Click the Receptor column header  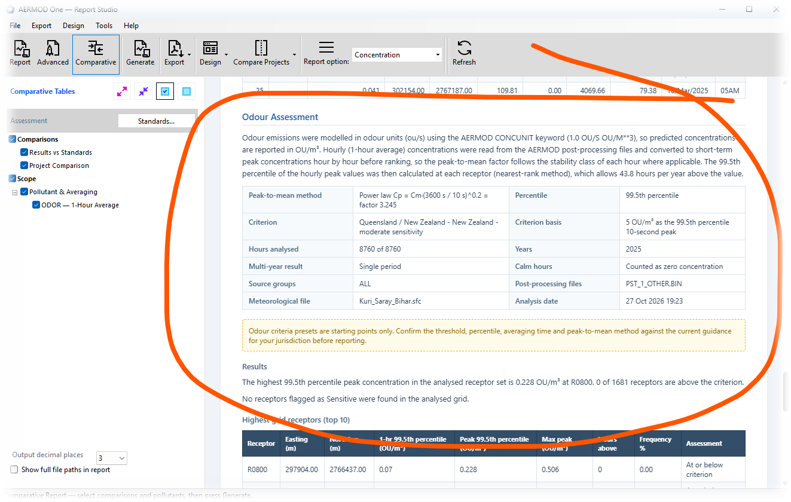click(261, 443)
